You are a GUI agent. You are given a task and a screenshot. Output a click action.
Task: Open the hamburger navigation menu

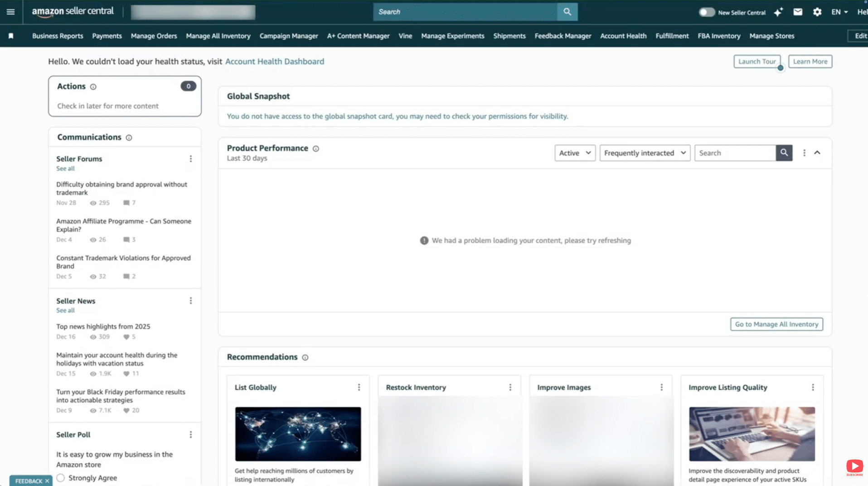click(10, 12)
